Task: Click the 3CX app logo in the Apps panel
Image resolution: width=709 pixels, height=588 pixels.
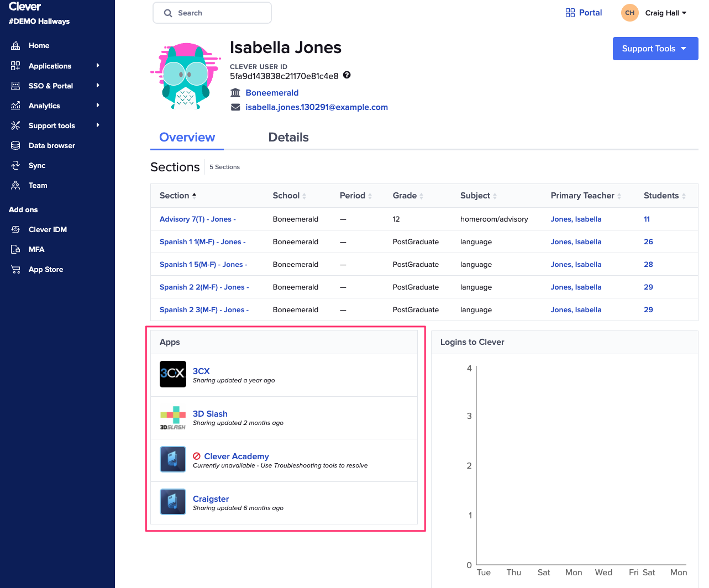Action: [173, 374]
